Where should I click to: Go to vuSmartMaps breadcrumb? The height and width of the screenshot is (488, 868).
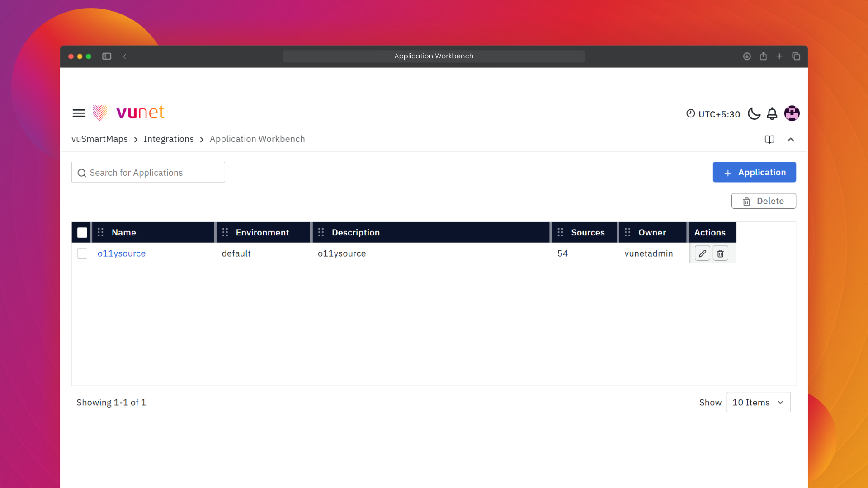[99, 139]
